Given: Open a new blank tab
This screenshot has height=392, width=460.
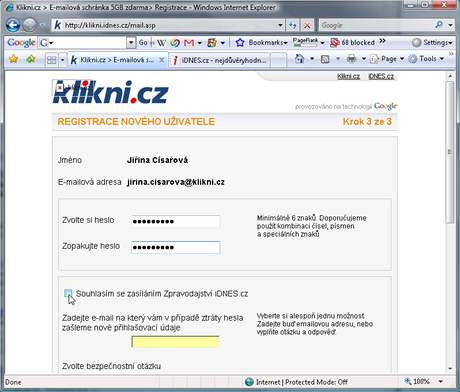Looking at the screenshot, I should [279, 61].
